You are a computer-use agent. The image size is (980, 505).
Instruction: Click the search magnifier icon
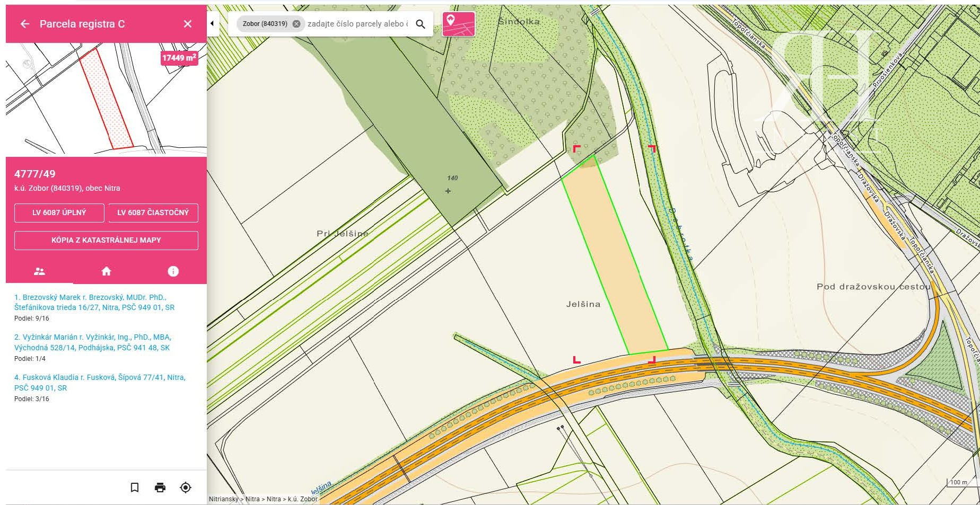pos(421,24)
